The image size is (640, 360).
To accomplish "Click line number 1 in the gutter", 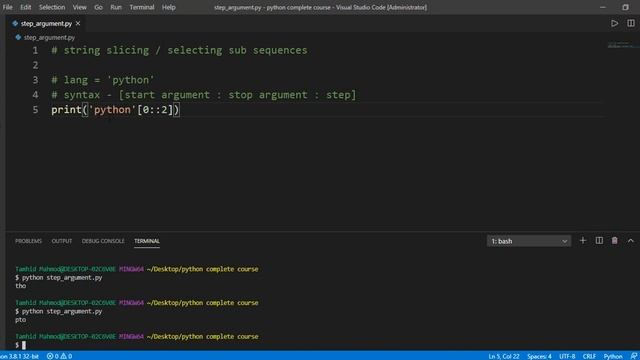I will click(36, 50).
